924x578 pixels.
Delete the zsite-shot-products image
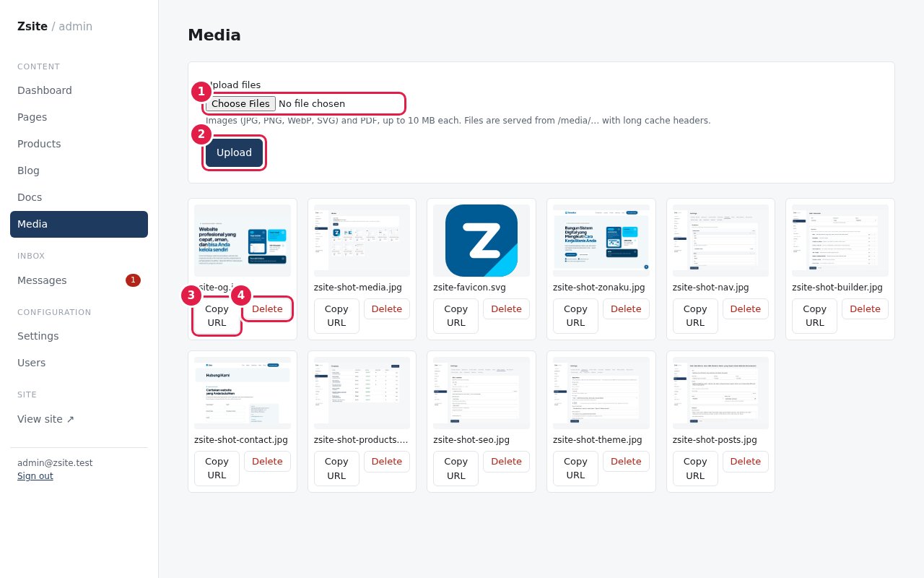click(x=387, y=461)
